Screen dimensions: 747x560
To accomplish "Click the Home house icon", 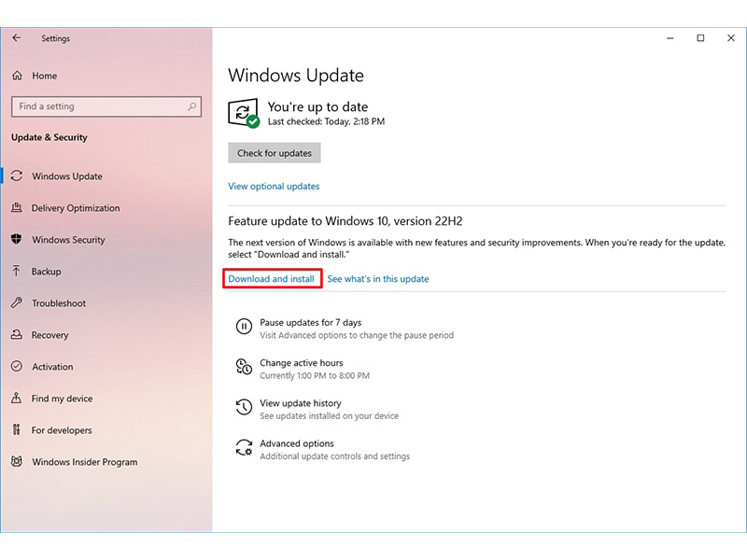I will pyautogui.click(x=17, y=76).
